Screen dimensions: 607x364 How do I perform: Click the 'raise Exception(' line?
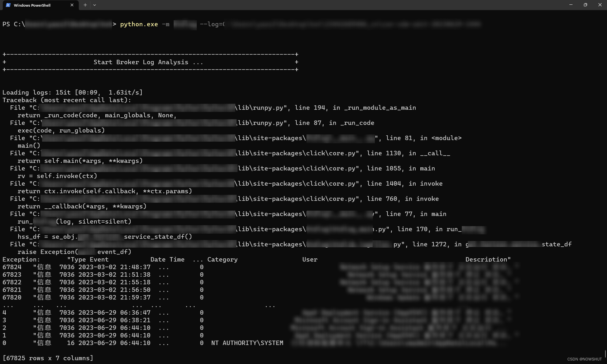tap(74, 252)
